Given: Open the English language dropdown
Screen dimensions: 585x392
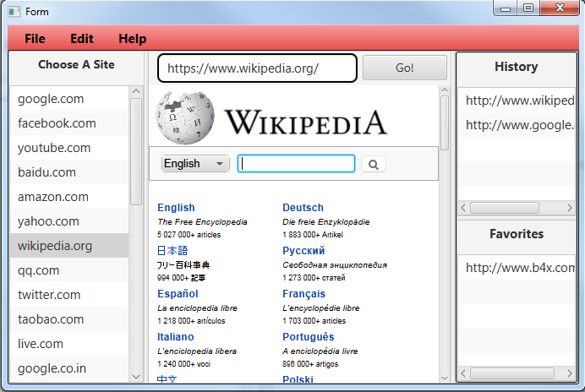Looking at the screenshot, I should pos(195,163).
